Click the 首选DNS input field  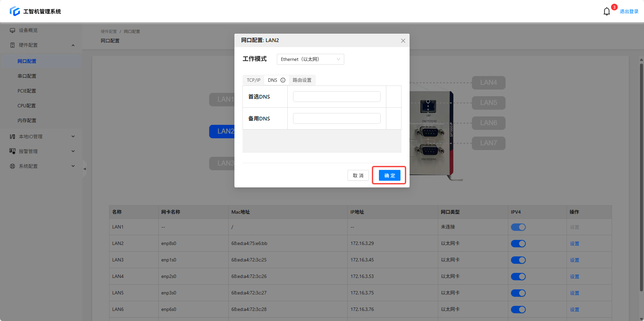click(x=336, y=97)
